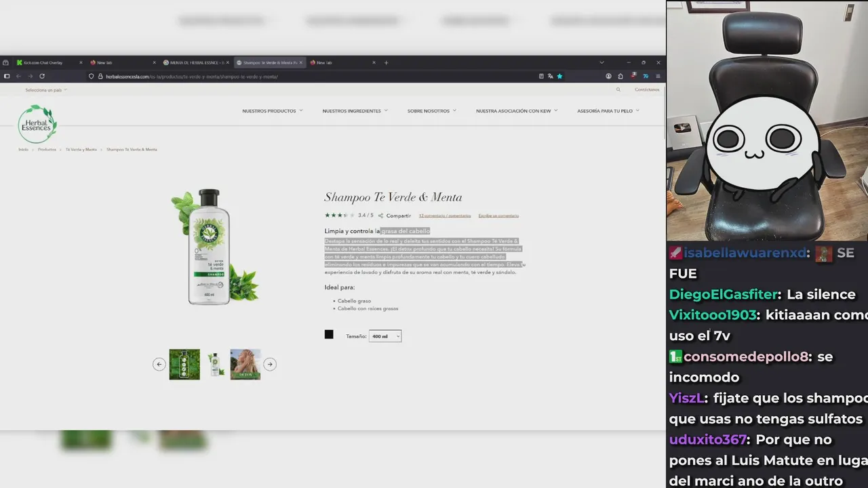Switch to the last New tab

[342, 62]
